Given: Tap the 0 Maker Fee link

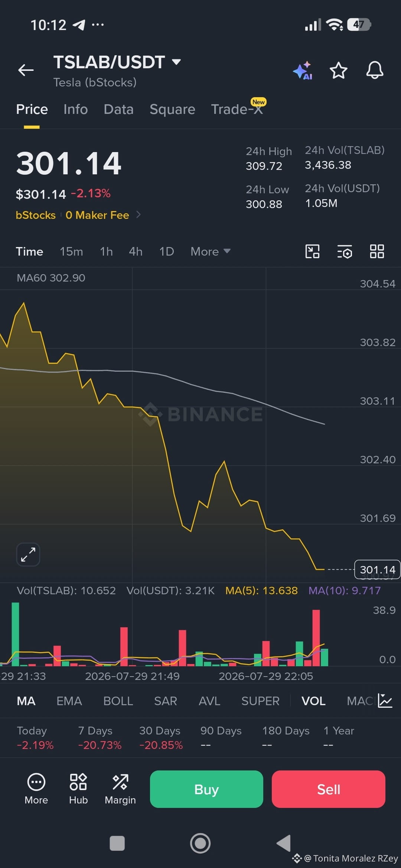Looking at the screenshot, I should coord(97,215).
